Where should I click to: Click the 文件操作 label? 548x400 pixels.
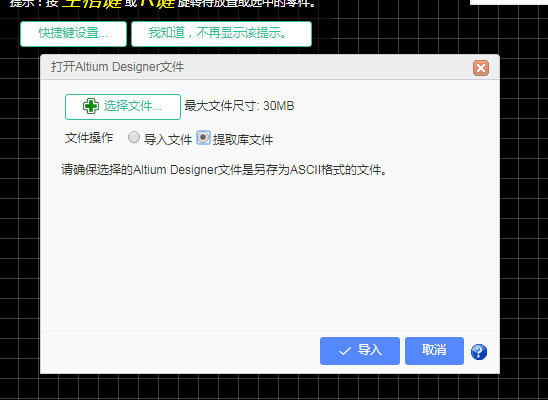click(89, 138)
